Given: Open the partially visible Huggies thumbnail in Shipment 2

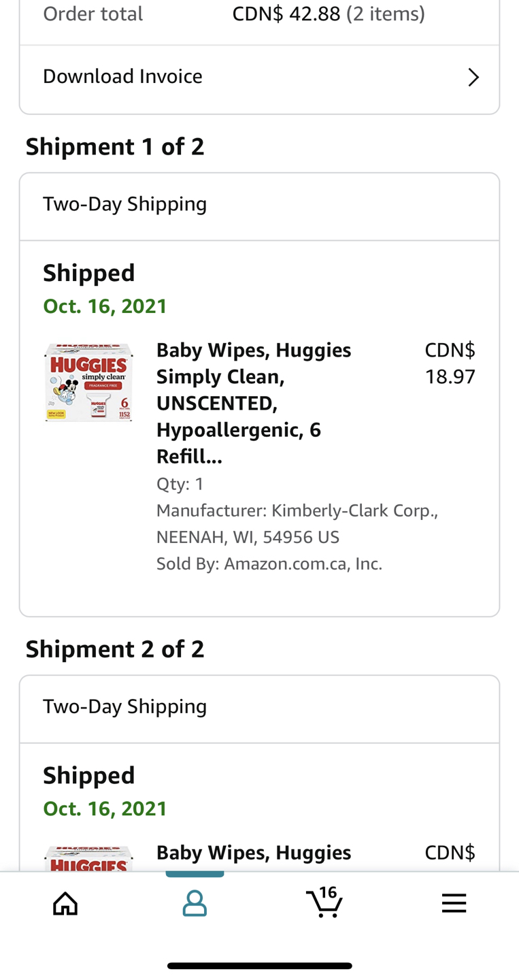Looking at the screenshot, I should pyautogui.click(x=88, y=858).
